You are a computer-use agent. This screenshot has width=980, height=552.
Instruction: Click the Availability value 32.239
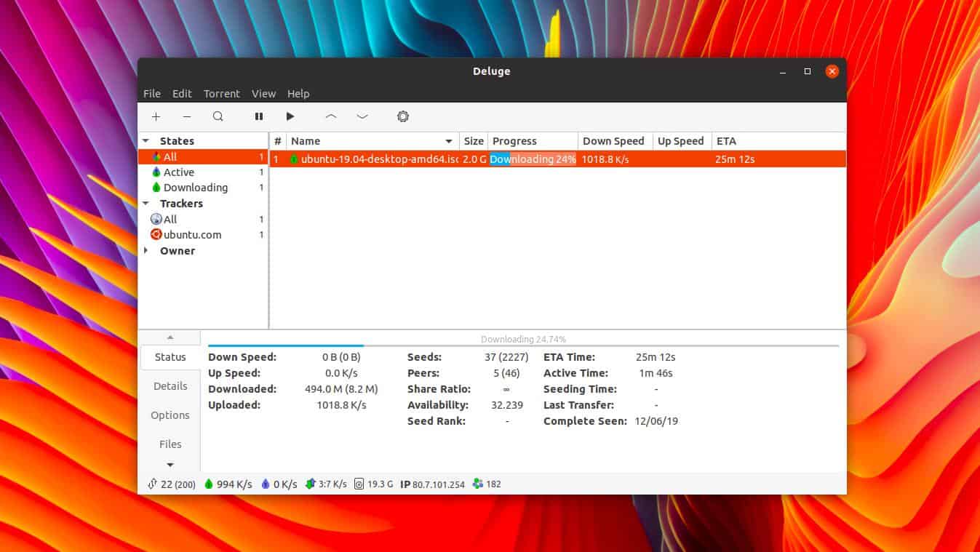(x=506, y=405)
